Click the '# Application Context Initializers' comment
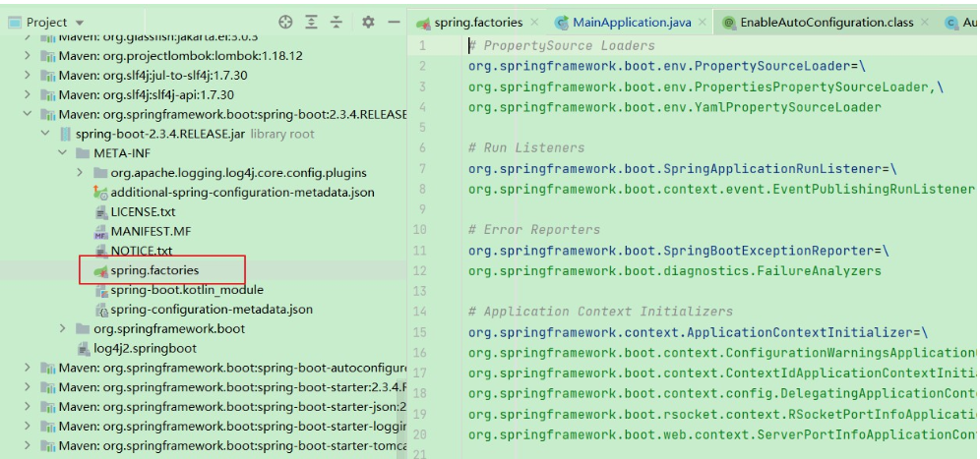980x459 pixels. [x=600, y=311]
